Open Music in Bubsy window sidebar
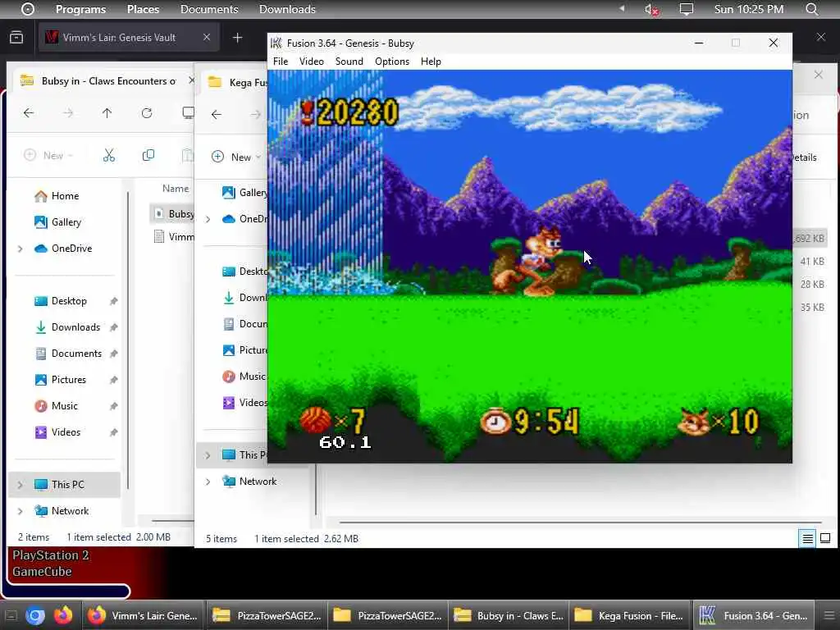840x630 pixels. point(64,406)
